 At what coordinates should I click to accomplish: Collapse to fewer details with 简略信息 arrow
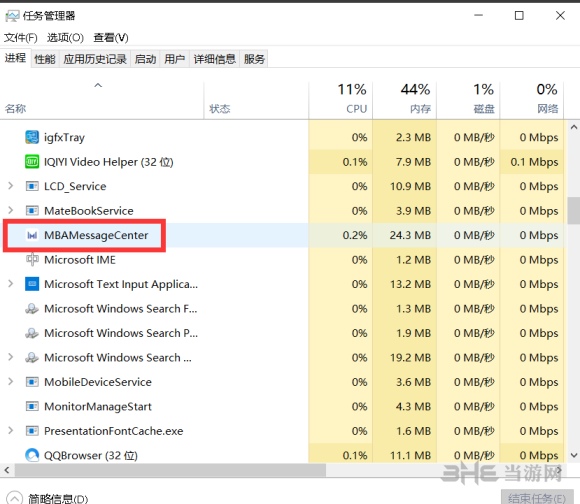(14, 498)
